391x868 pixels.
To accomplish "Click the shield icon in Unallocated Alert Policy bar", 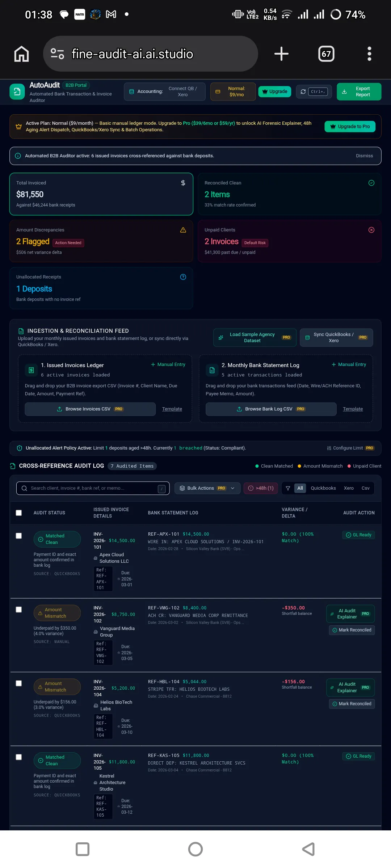I will (x=20, y=448).
